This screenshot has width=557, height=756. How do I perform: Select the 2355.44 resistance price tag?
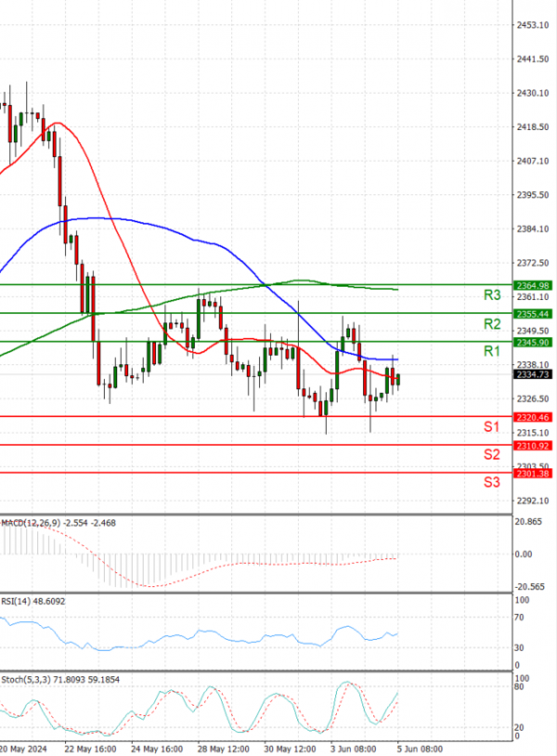pos(533,314)
